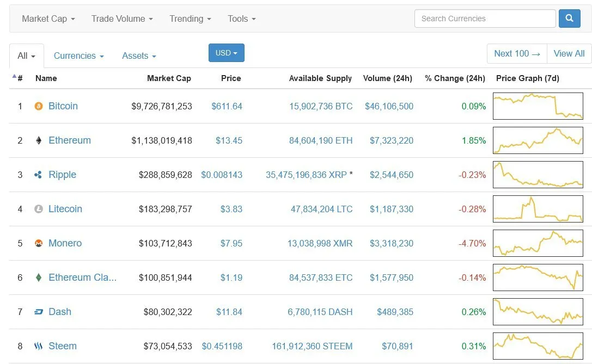Image resolution: width=592 pixels, height=364 pixels.
Task: Open the Trade Volume dropdown menu
Action: point(122,19)
